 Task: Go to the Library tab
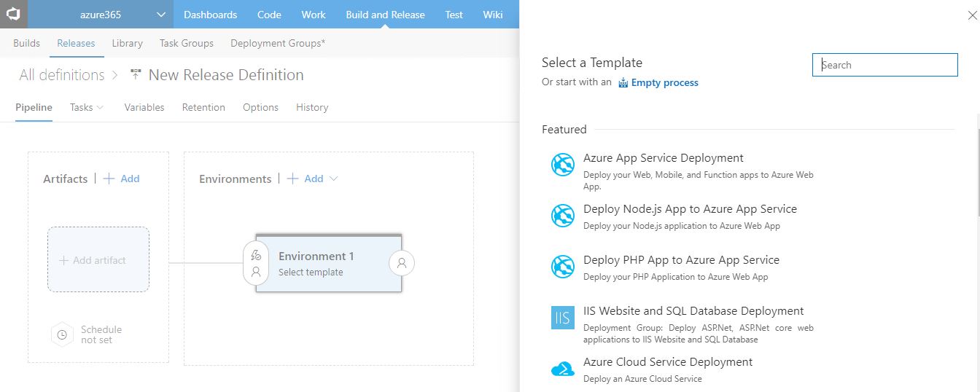(127, 43)
